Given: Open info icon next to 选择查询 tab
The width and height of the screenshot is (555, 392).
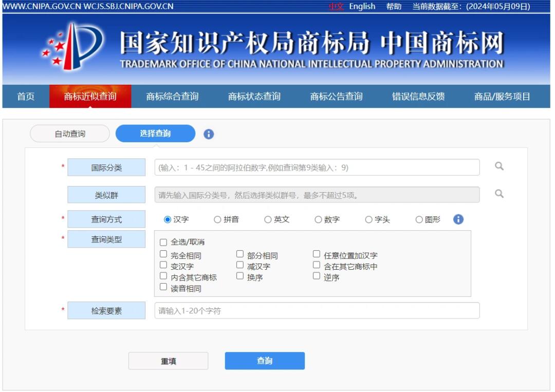Looking at the screenshot, I should pos(209,134).
